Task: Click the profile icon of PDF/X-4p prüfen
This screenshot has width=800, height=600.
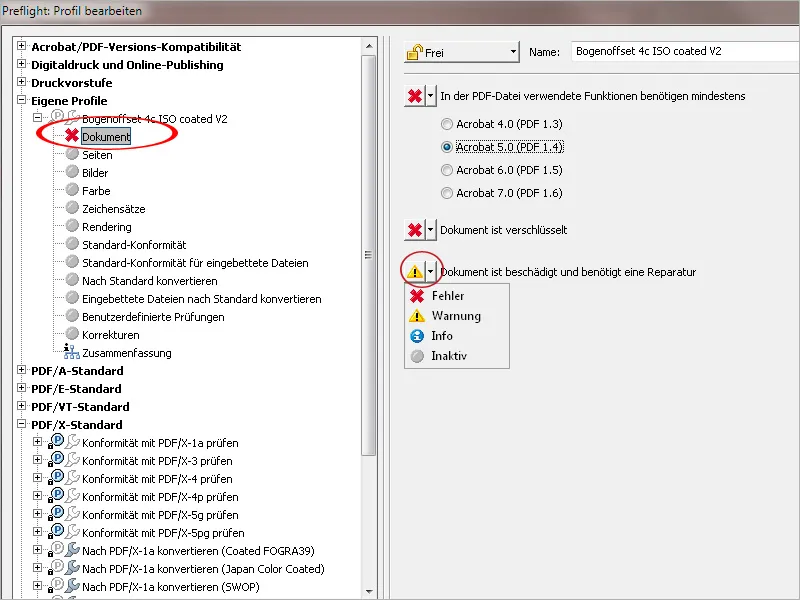Action: pos(57,494)
